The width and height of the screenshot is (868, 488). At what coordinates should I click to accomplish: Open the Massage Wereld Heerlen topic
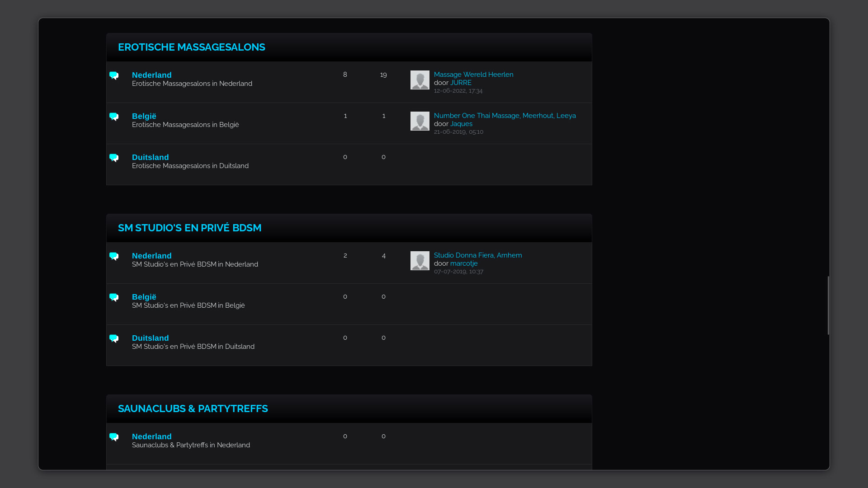point(473,75)
